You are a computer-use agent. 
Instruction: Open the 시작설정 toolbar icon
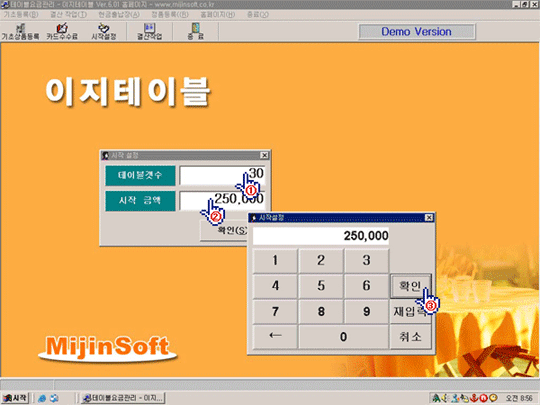pyautogui.click(x=103, y=31)
